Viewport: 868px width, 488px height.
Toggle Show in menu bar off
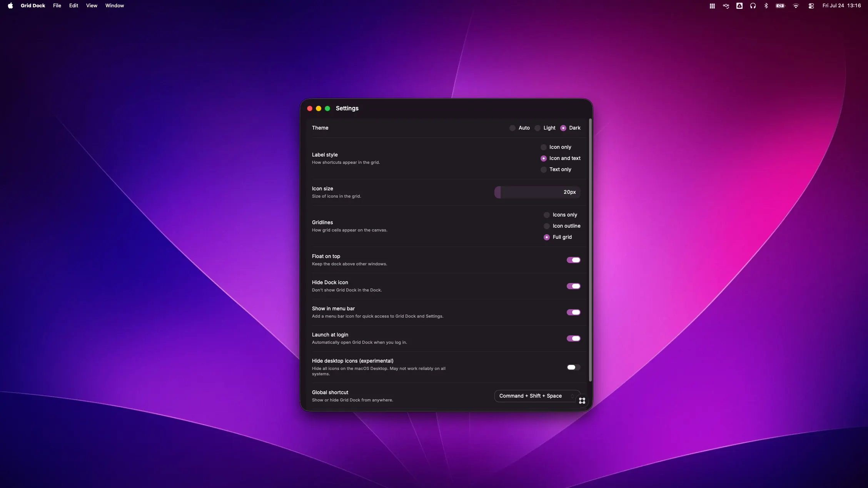pos(573,312)
